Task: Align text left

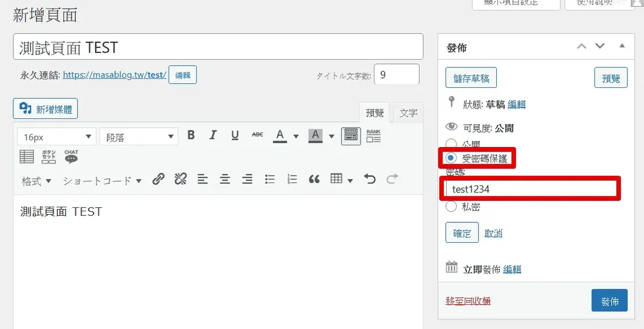Action: 202,179
